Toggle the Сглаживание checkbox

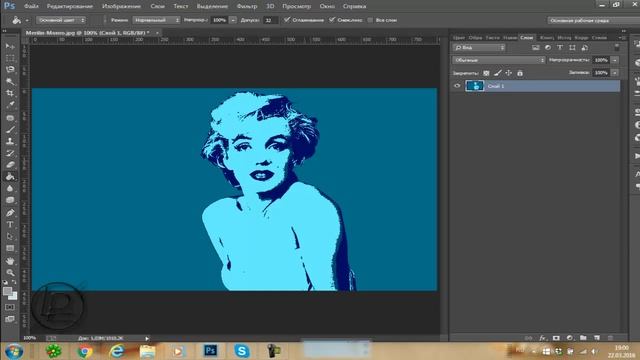tap(287, 20)
